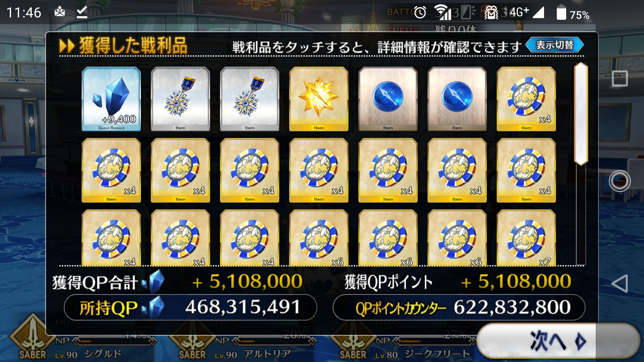The width and height of the screenshot is (644, 362).
Task: Tap the Android recent apps square
Action: coord(620,78)
